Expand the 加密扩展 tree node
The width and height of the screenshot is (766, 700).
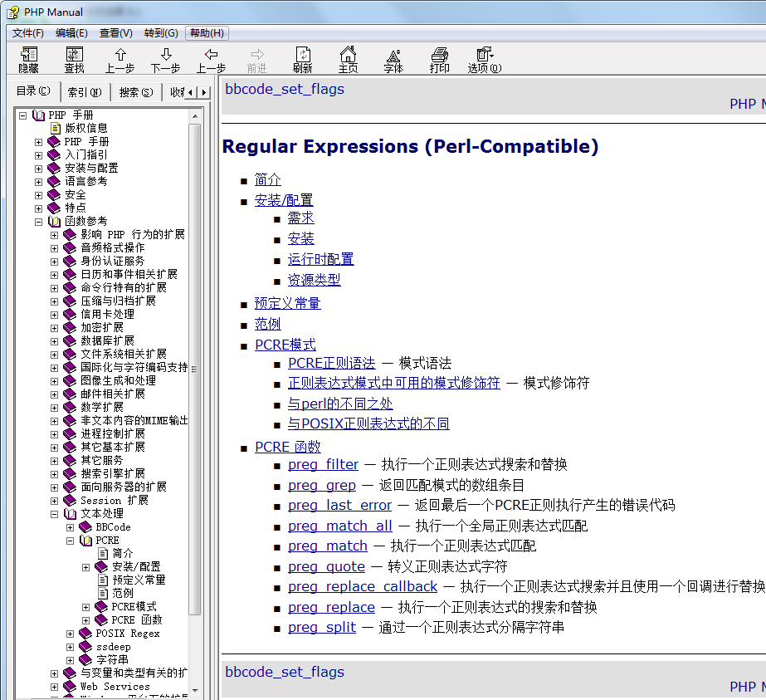click(x=54, y=328)
